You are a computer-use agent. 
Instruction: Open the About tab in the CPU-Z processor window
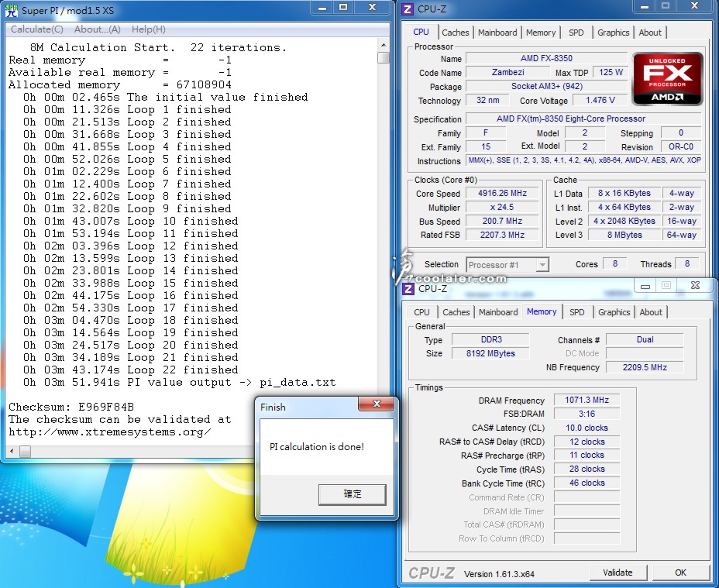click(650, 33)
